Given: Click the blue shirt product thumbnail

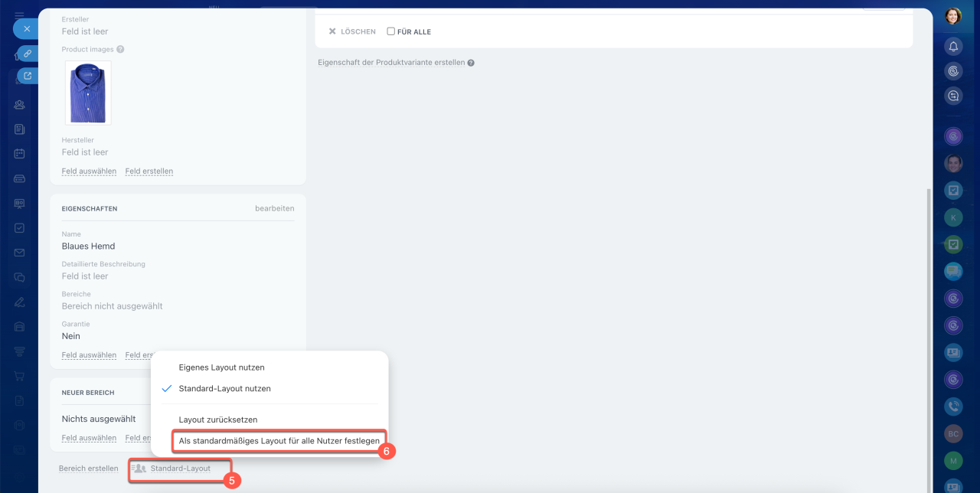Looking at the screenshot, I should tap(88, 93).
